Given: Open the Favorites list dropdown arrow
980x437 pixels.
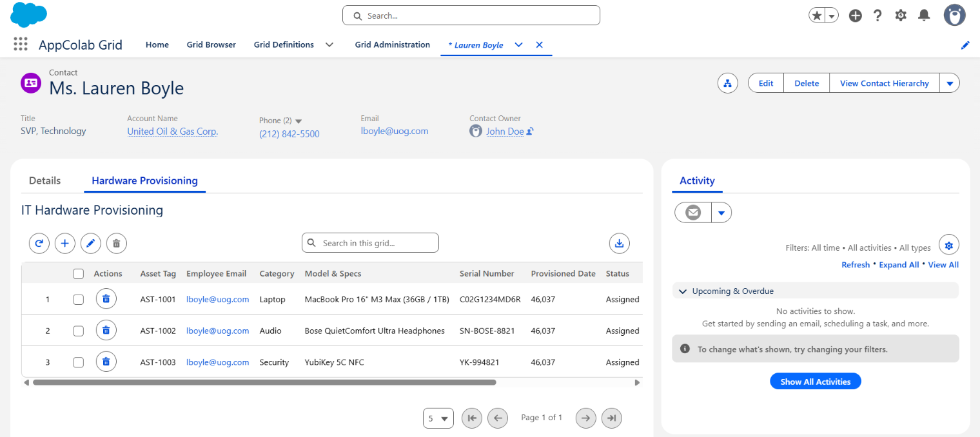Looking at the screenshot, I should click(x=832, y=15).
